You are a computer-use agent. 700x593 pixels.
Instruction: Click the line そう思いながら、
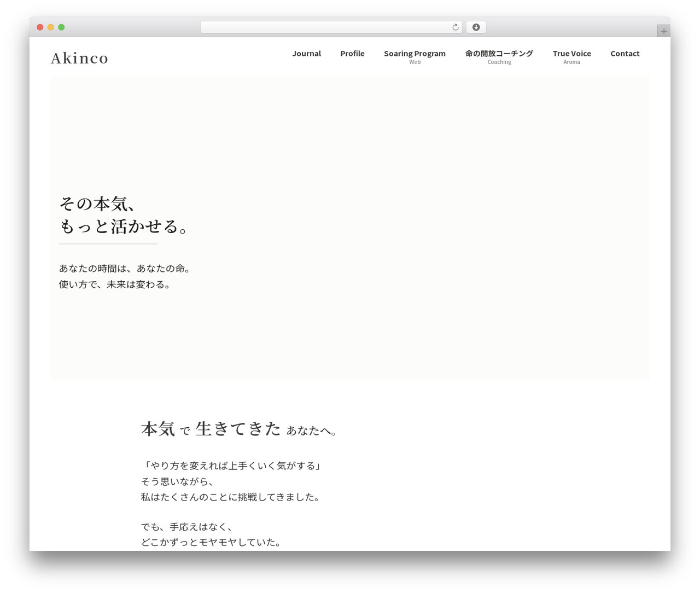coord(178,481)
